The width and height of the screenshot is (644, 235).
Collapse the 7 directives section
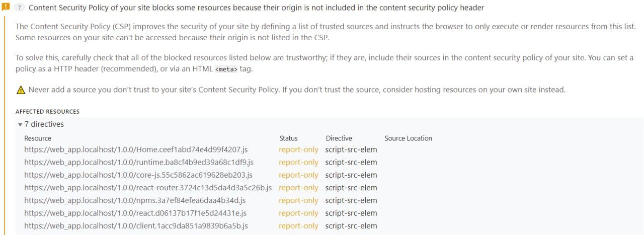[20, 124]
